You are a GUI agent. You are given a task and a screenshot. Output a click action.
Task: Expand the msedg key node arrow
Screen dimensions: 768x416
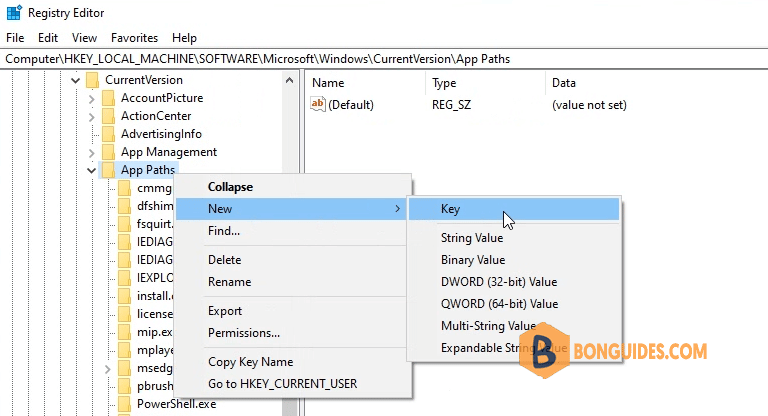pos(108,368)
